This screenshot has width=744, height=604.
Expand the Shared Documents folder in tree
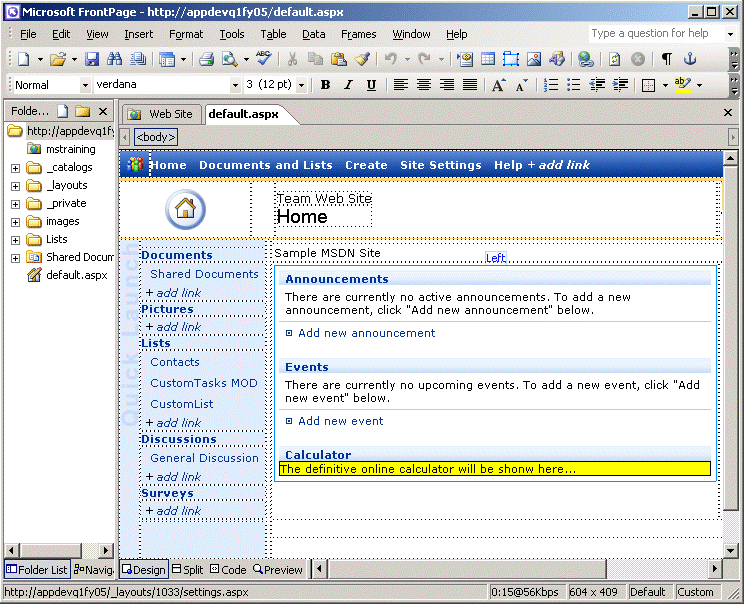click(16, 258)
